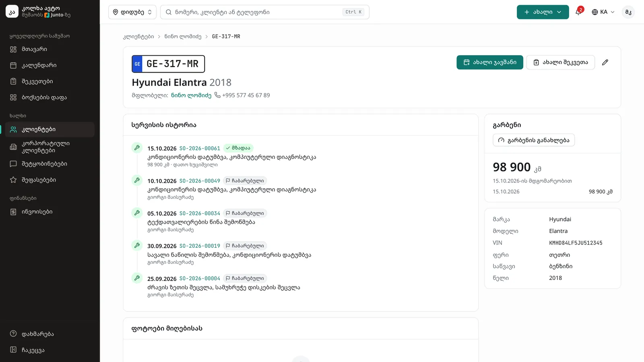Open შეტყობინებები in the sidebar
The width and height of the screenshot is (644, 362).
pos(50,164)
